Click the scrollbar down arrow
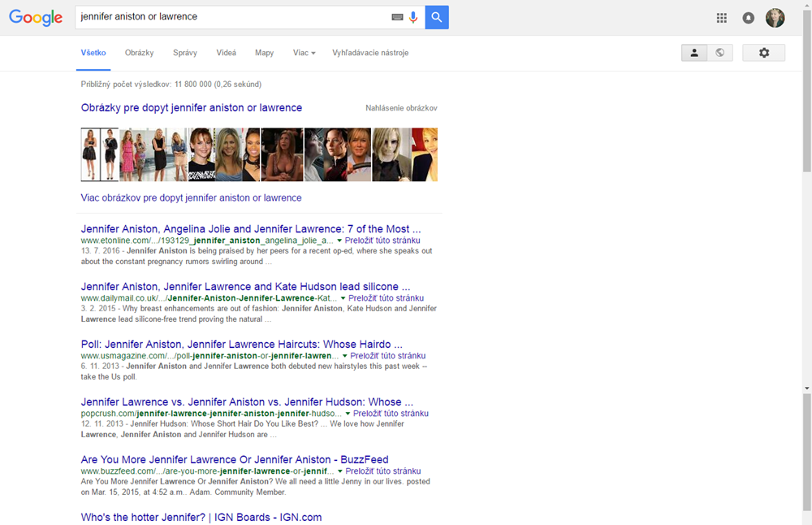This screenshot has height=525, width=812. tap(807, 388)
